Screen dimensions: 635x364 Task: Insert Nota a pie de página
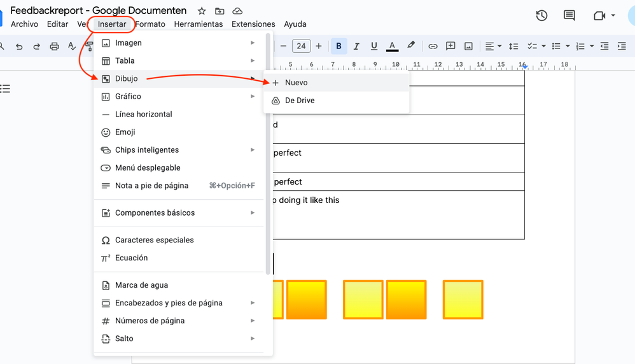[179, 185]
